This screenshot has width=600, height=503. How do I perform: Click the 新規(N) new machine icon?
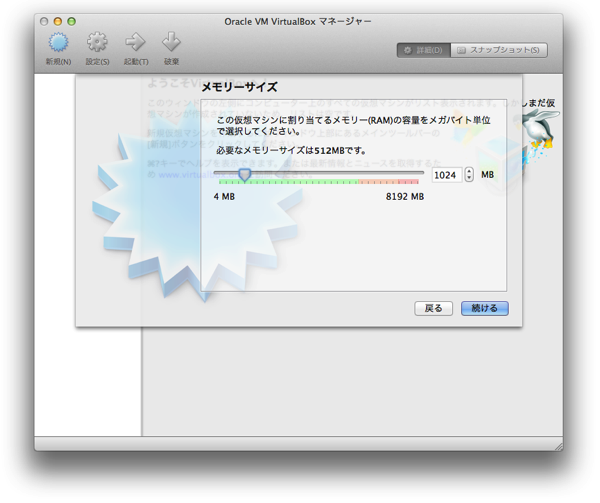(59, 43)
